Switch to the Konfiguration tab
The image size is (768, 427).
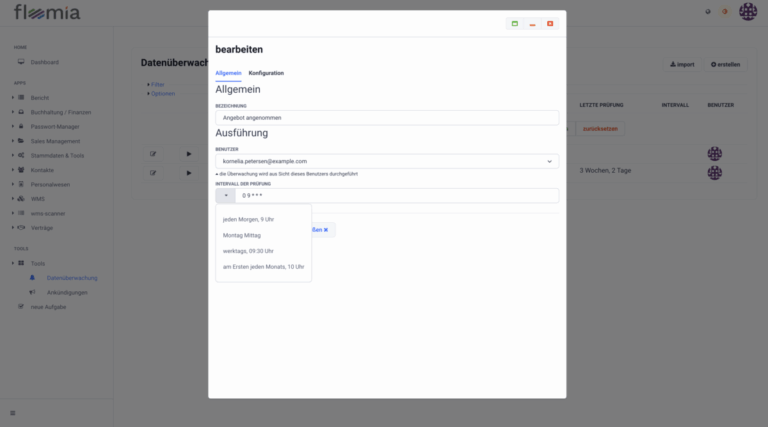point(266,73)
